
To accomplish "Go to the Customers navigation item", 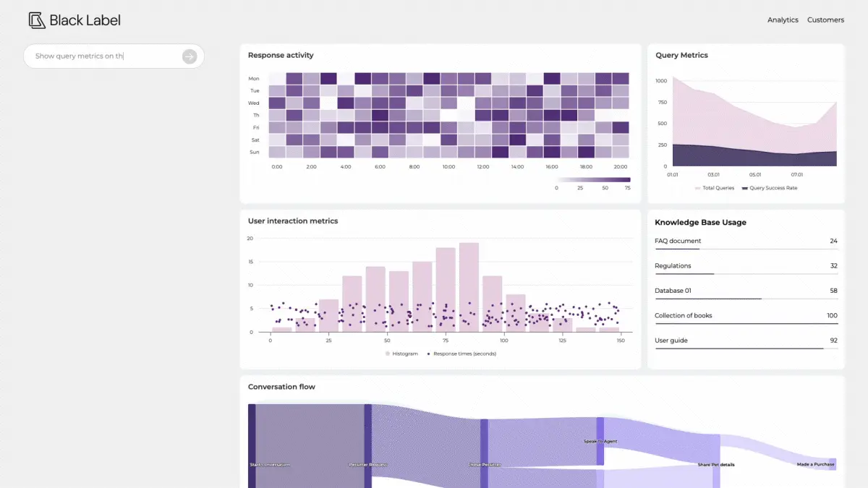I will [x=825, y=20].
